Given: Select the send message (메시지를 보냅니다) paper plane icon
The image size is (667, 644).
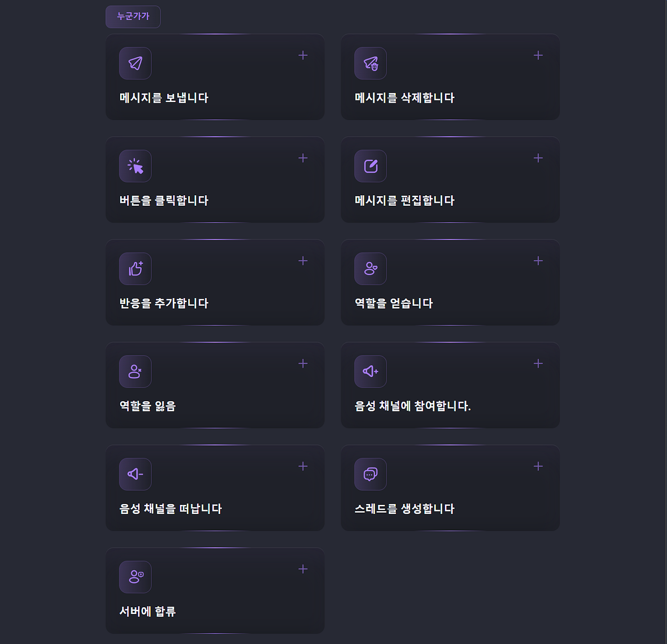Looking at the screenshot, I should pyautogui.click(x=135, y=63).
